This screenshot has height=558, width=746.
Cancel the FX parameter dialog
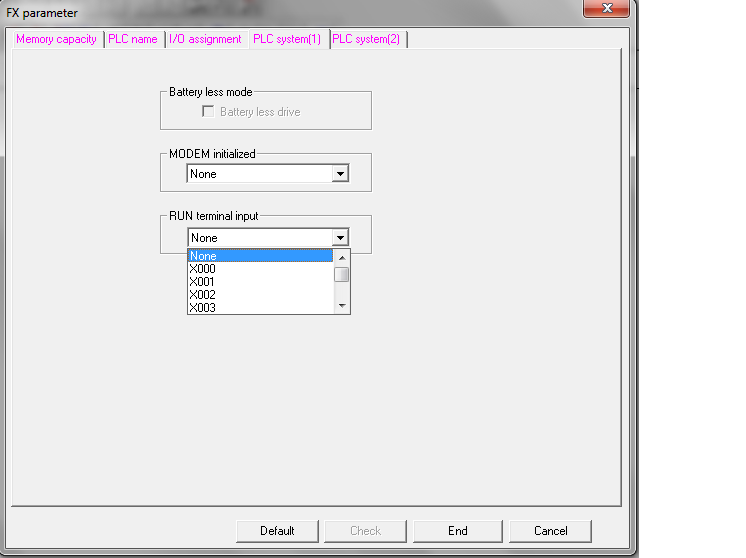tap(550, 531)
